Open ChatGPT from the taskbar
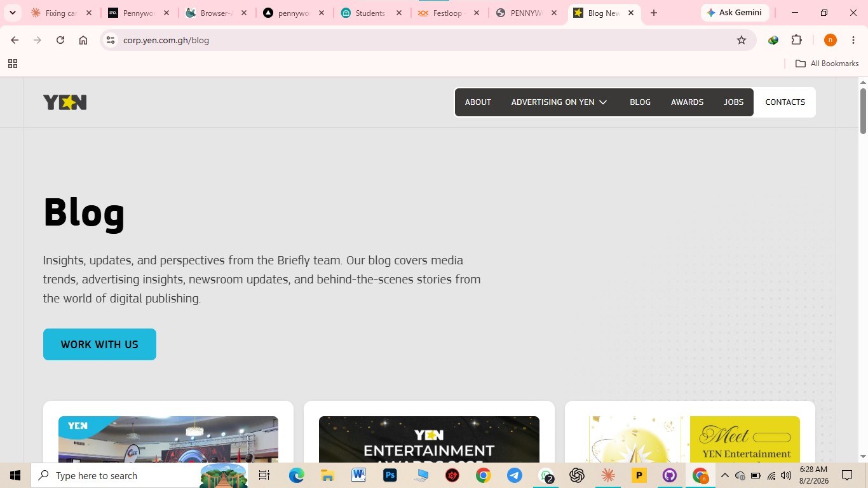This screenshot has width=868, height=488. coord(577,475)
